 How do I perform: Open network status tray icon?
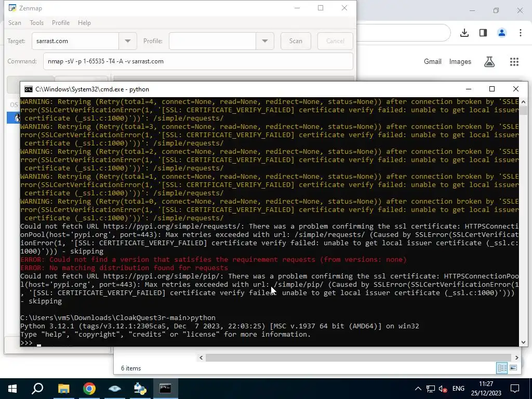click(x=431, y=389)
